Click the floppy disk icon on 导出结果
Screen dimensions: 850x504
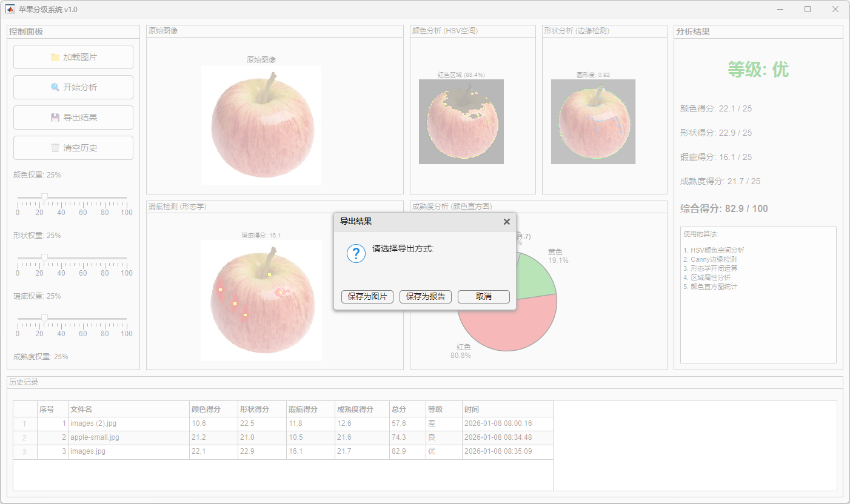[x=55, y=118]
